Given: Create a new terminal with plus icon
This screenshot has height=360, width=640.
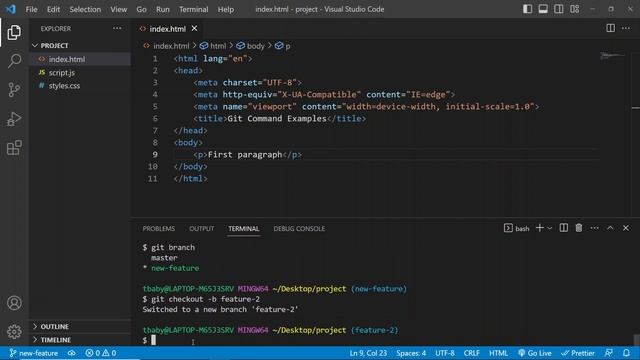Looking at the screenshot, I should pos(540,228).
